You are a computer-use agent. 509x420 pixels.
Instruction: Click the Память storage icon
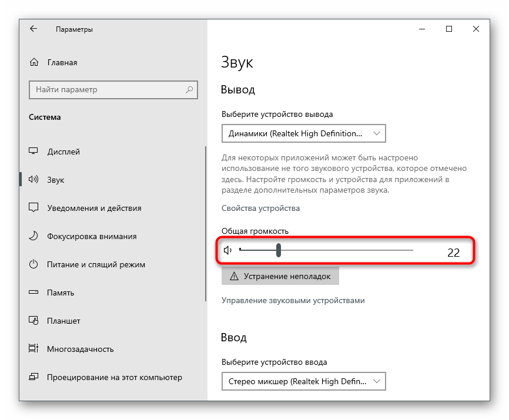coord(34,293)
